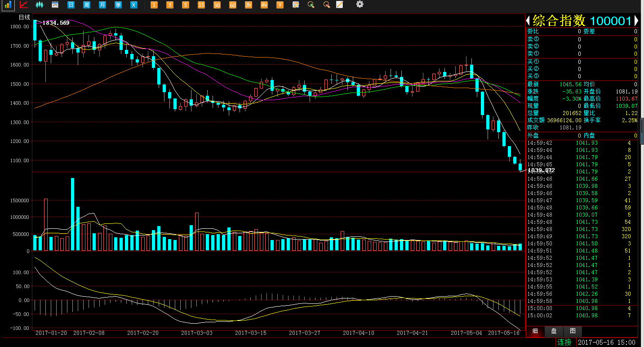Click the 综合指数 title text

pyautogui.click(x=559, y=21)
